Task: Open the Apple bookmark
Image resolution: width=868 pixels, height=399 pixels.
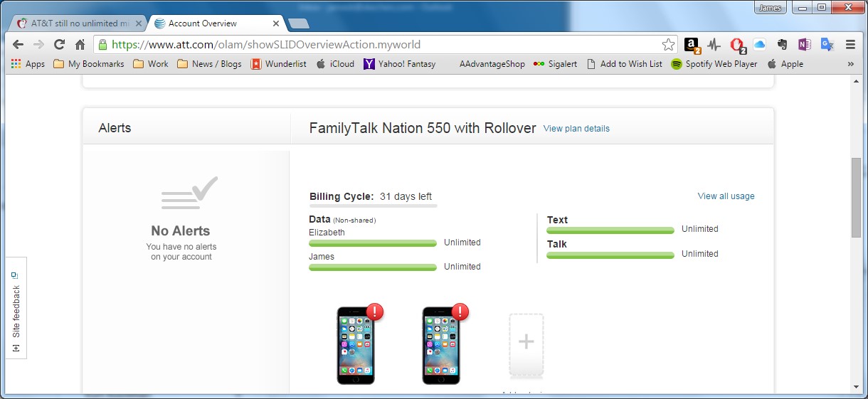Action: click(785, 63)
